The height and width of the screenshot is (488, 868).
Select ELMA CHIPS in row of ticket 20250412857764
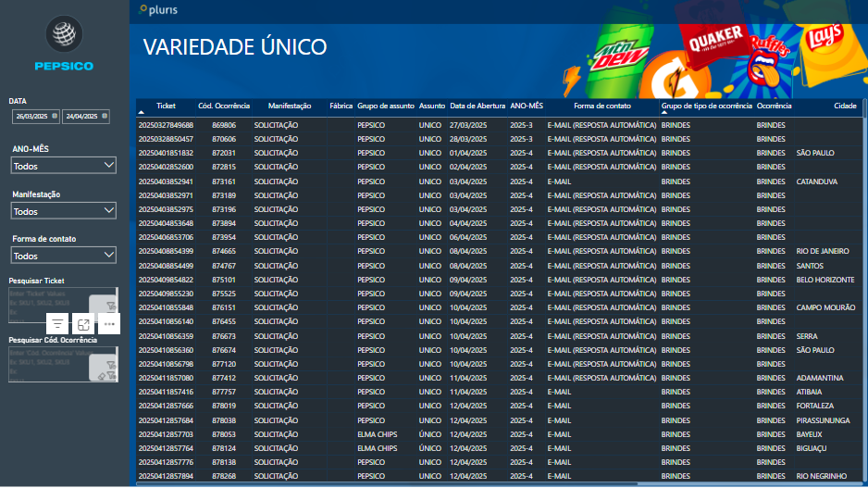(x=377, y=448)
